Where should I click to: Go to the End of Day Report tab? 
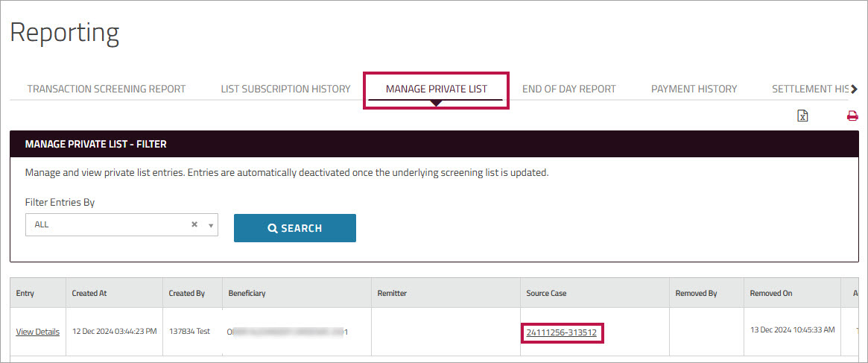569,89
